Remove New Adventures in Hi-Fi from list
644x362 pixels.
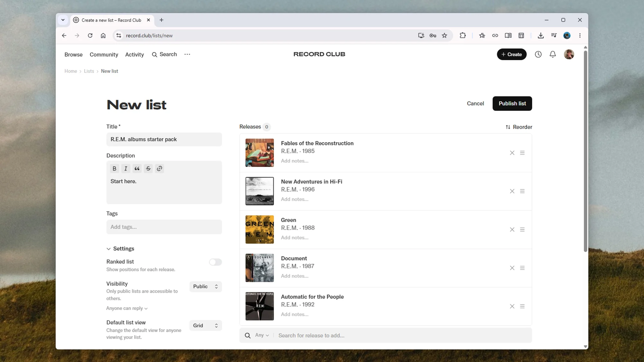[512, 191]
